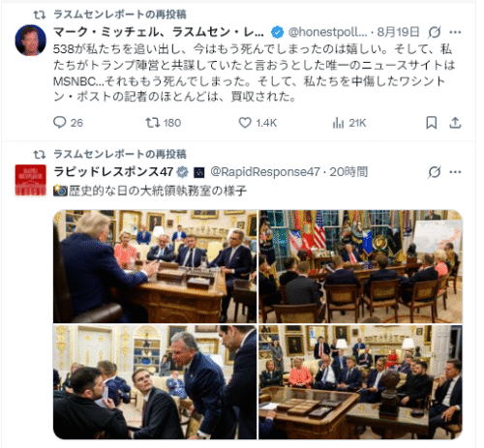Open Grok explain icon on first post
The width and height of the screenshot is (484, 448).
pos(435,32)
